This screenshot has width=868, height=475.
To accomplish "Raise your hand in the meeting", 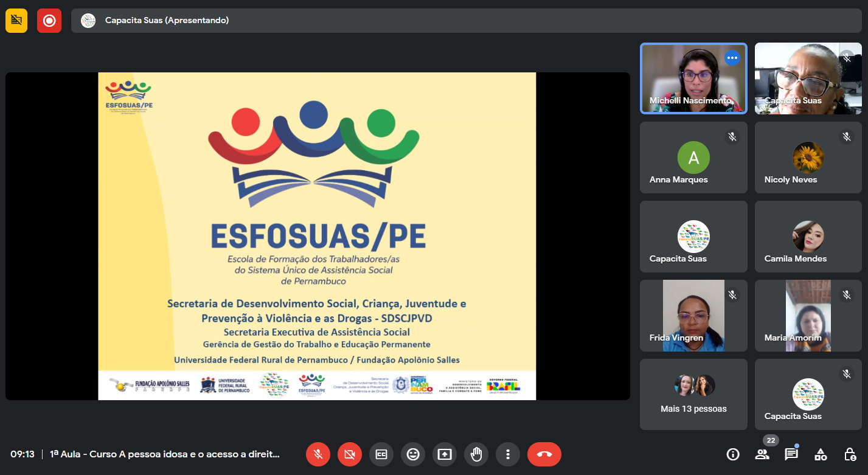I will 476,454.
